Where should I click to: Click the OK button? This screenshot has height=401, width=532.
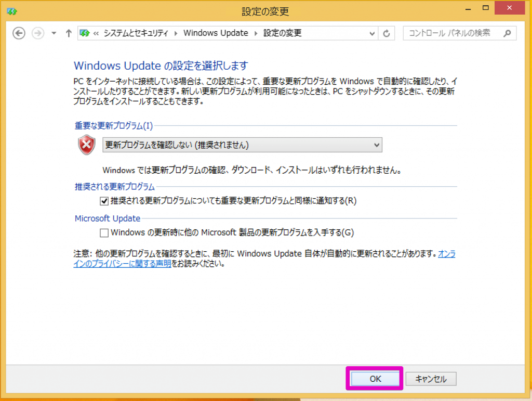(x=375, y=379)
